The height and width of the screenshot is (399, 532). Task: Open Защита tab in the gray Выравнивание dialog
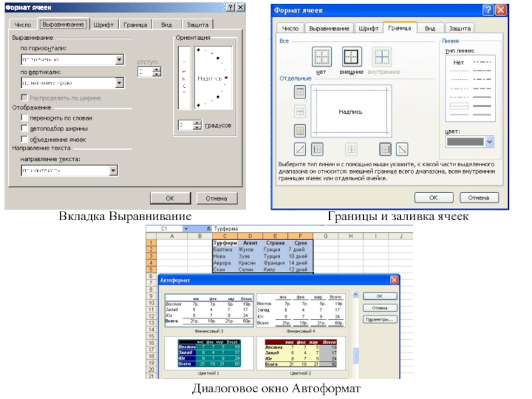(x=198, y=25)
